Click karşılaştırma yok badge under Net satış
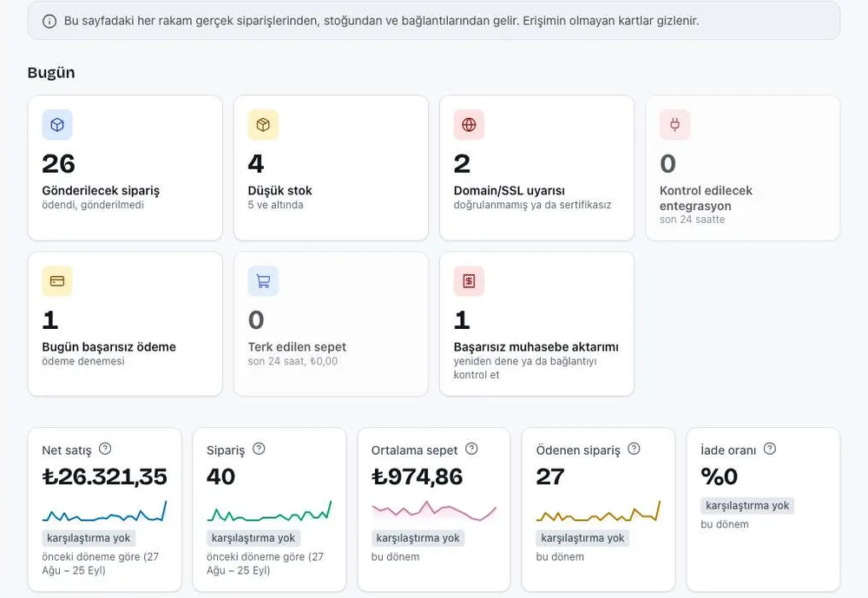The height and width of the screenshot is (598, 868). click(89, 538)
